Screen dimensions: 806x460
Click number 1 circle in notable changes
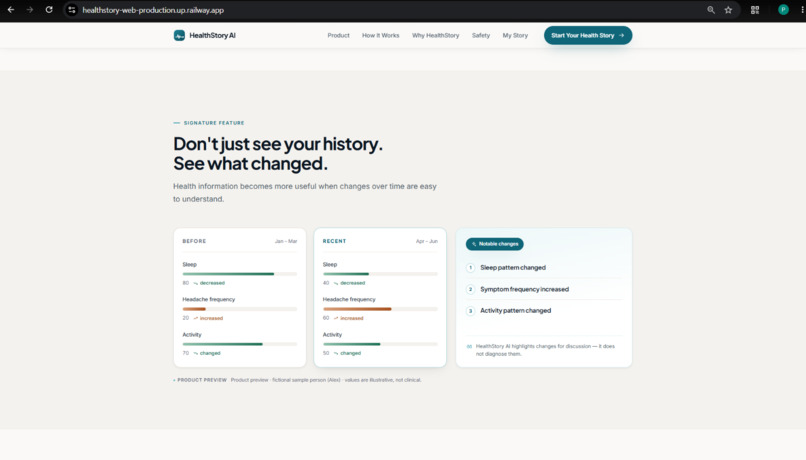click(470, 268)
